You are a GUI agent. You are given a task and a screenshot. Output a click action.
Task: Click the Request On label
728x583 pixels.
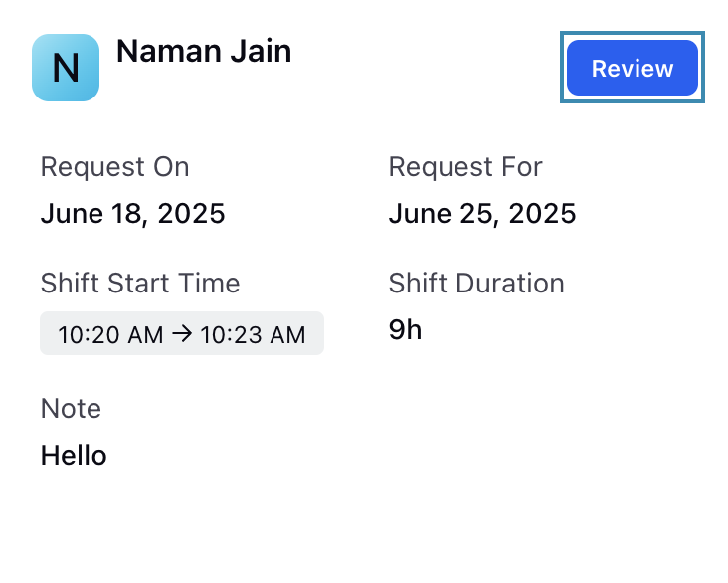tap(114, 167)
